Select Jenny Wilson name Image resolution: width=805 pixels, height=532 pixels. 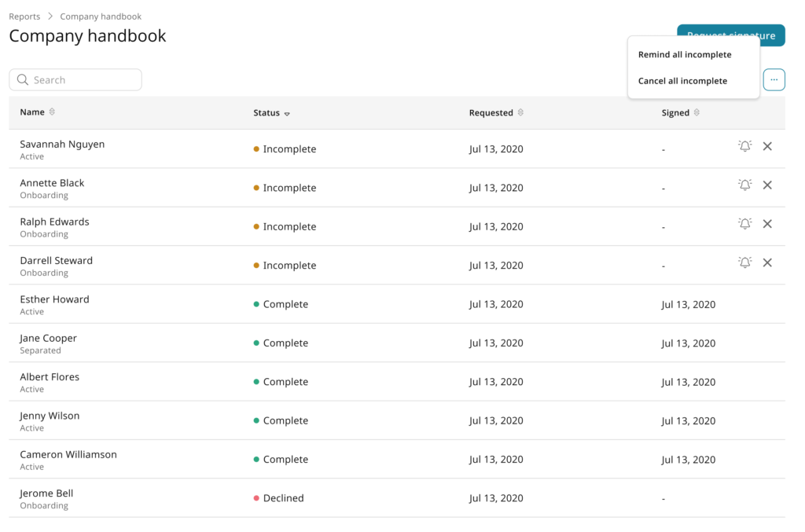(x=50, y=416)
